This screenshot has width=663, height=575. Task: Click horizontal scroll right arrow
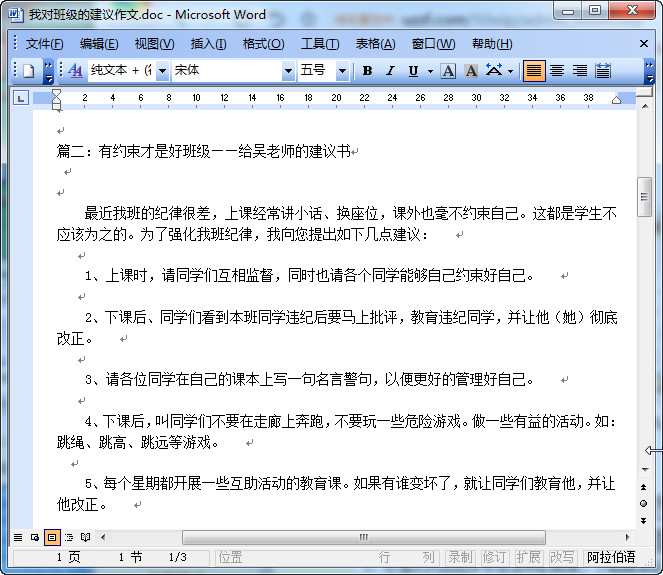click(x=627, y=537)
